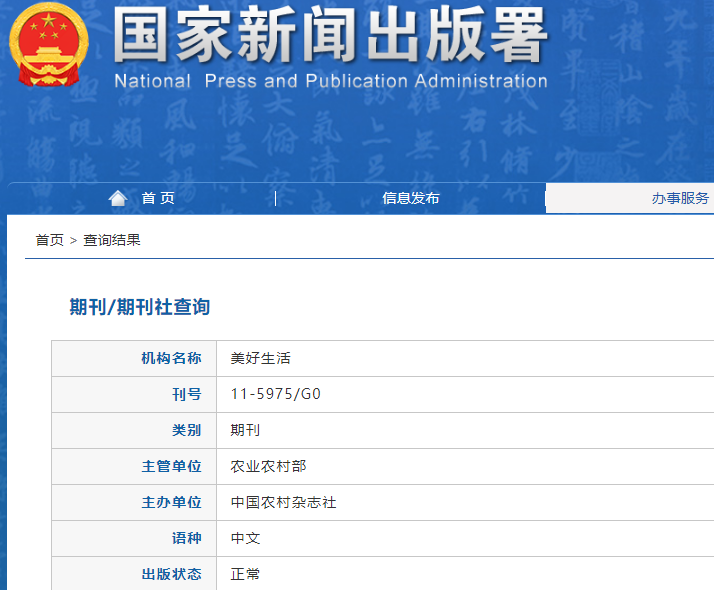This screenshot has width=714, height=590.
Task: Click National Press and Publication Administration text
Action: (330, 81)
